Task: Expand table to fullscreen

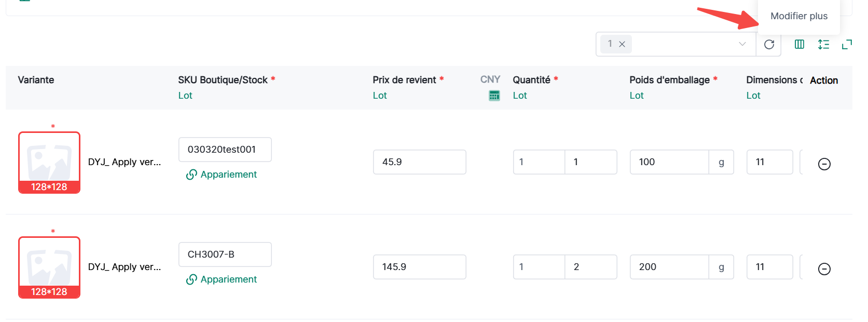Action: click(x=847, y=45)
